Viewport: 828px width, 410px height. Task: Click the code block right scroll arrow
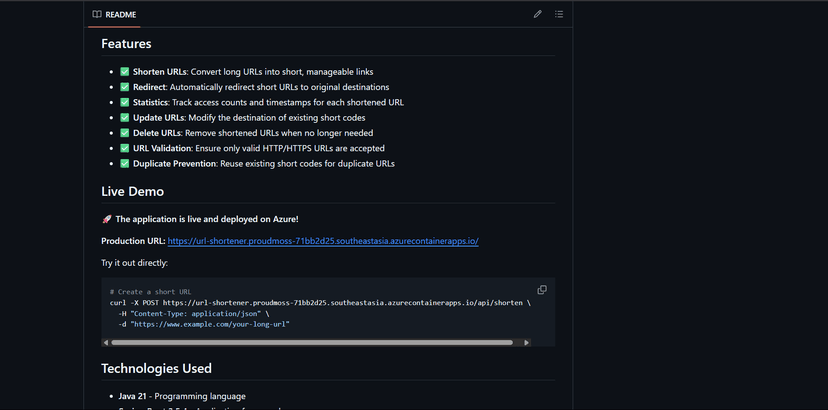[526, 342]
